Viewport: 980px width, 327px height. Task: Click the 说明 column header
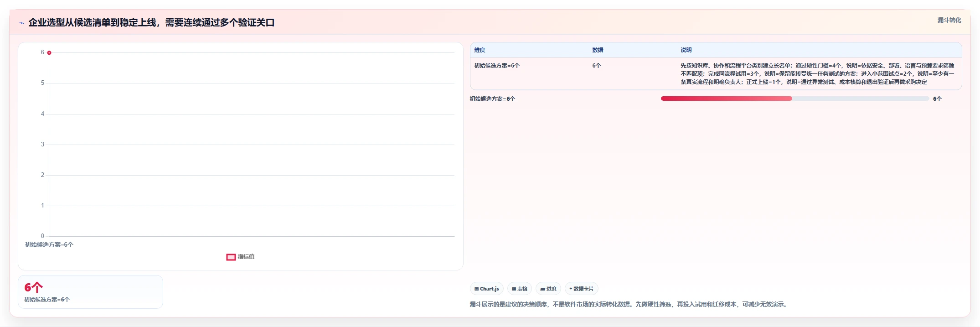click(x=686, y=50)
